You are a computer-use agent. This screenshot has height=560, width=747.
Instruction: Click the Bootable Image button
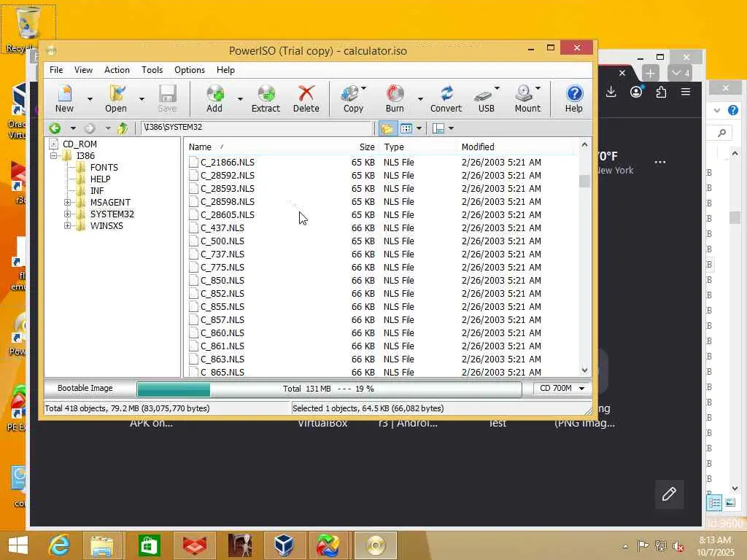pos(85,388)
